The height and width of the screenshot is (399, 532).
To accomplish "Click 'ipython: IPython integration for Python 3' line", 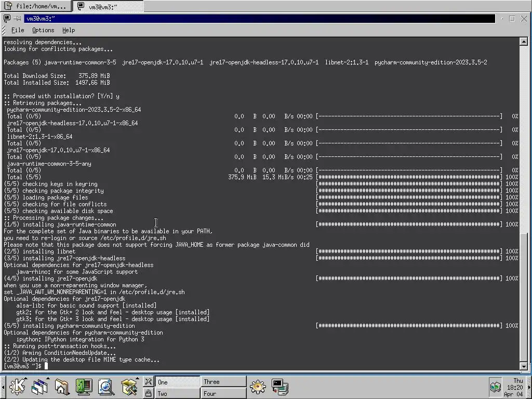I will coord(80,339).
